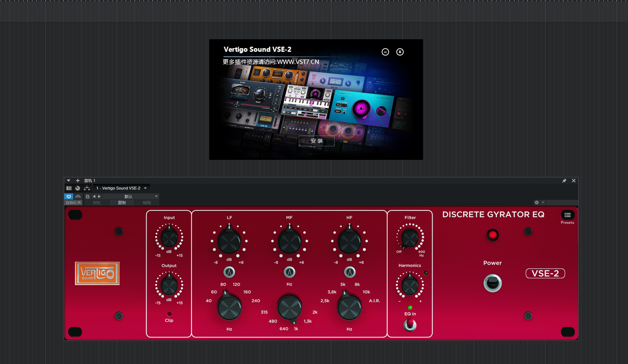Image resolution: width=628 pixels, height=364 pixels.
Task: Click the 对比 compare tab
Action: pyautogui.click(x=96, y=203)
